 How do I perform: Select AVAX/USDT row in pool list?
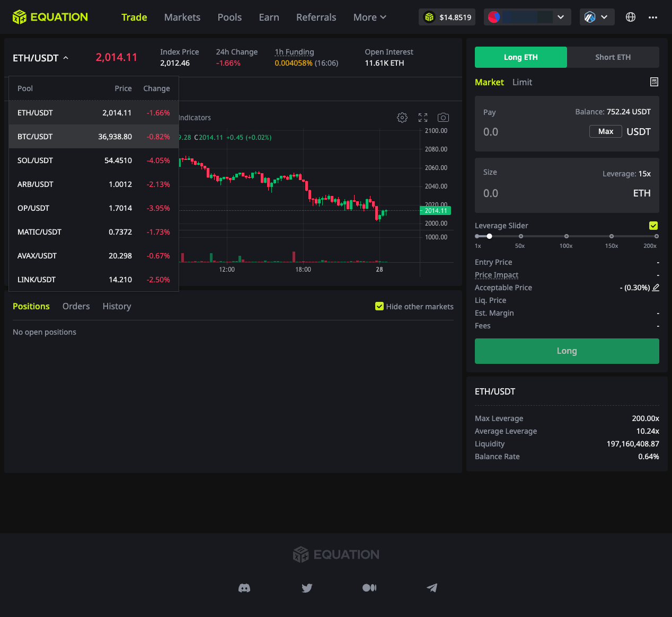coord(94,256)
